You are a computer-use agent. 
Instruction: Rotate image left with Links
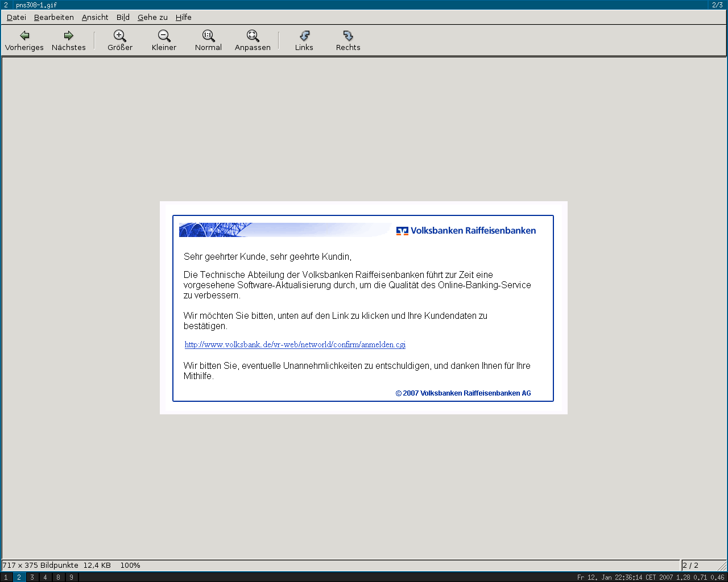pyautogui.click(x=304, y=41)
